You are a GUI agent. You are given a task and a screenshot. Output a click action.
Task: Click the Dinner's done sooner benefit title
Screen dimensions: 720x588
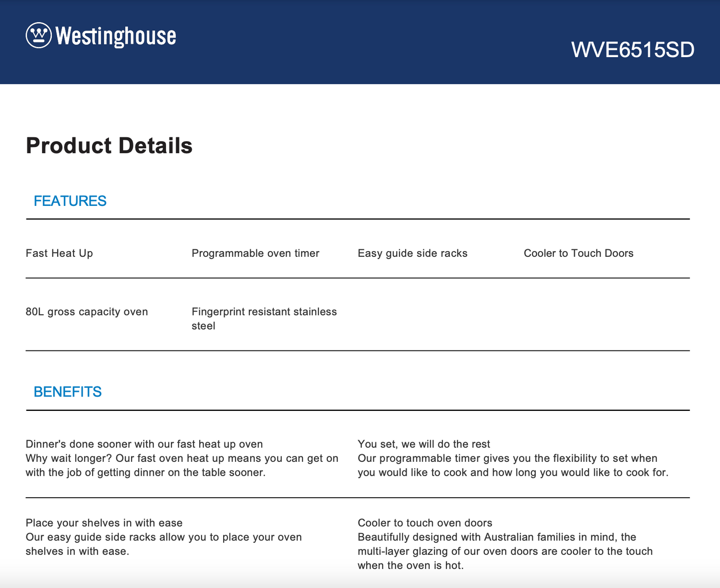144,444
